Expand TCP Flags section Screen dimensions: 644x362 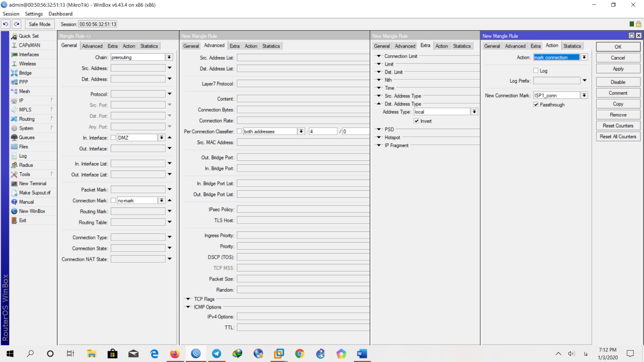pyautogui.click(x=188, y=299)
